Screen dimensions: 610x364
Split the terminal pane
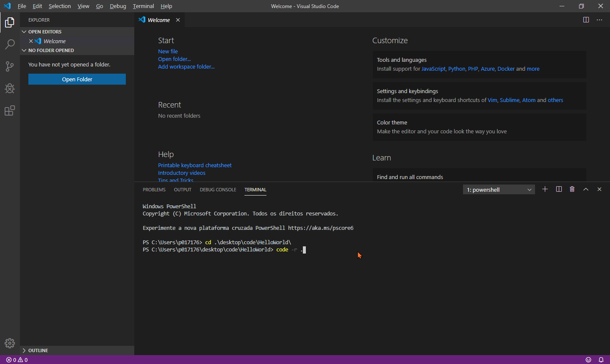coord(559,189)
